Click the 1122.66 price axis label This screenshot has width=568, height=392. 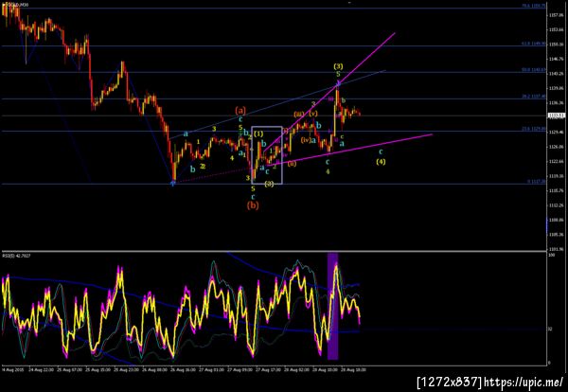(x=558, y=161)
